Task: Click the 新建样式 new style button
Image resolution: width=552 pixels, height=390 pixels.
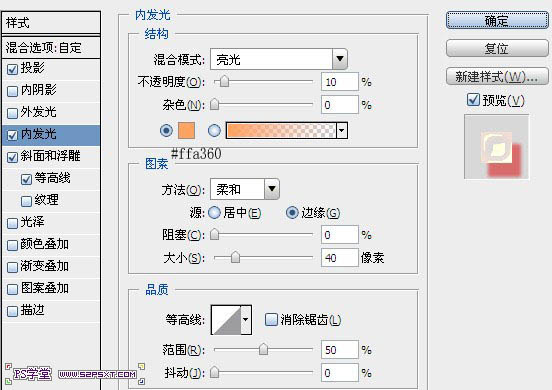Action: 497,76
